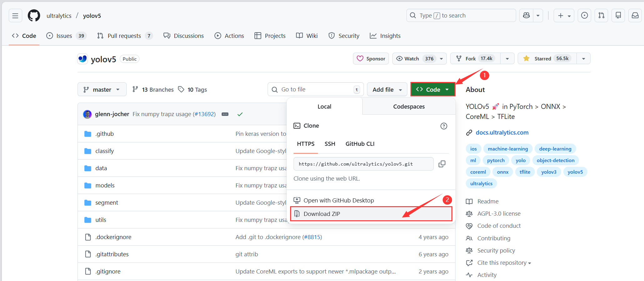Open the Wiki tab
644x281 pixels.
[307, 36]
